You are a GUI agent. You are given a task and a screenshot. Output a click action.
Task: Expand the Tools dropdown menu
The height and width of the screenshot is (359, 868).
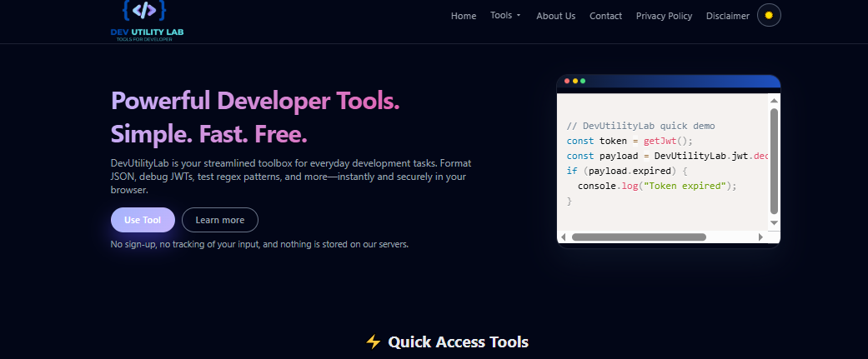tap(505, 16)
